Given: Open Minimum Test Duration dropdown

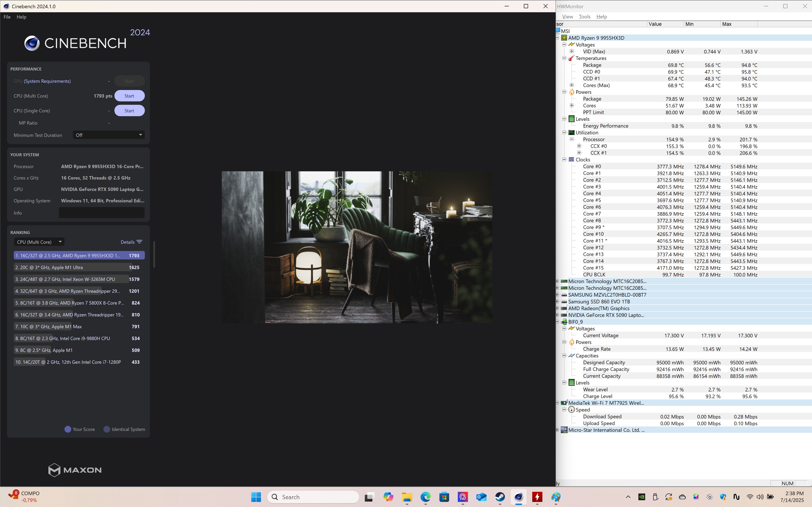Looking at the screenshot, I should pyautogui.click(x=109, y=135).
